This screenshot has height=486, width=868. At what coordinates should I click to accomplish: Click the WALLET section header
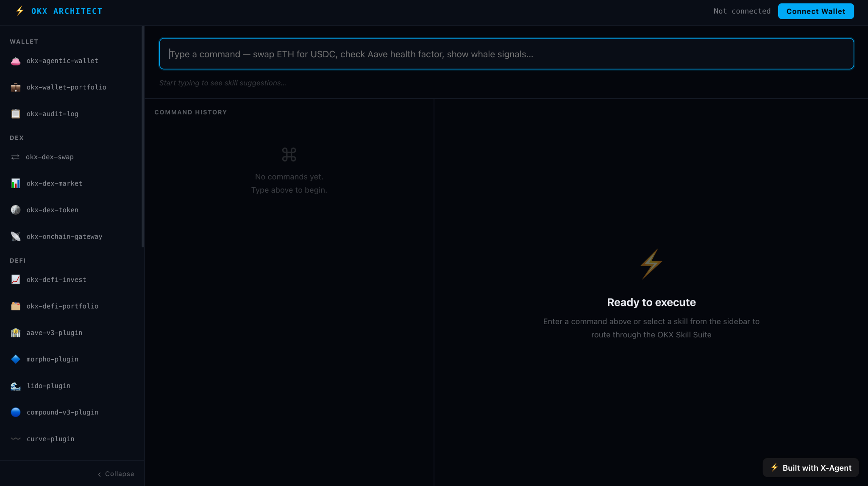(x=24, y=42)
